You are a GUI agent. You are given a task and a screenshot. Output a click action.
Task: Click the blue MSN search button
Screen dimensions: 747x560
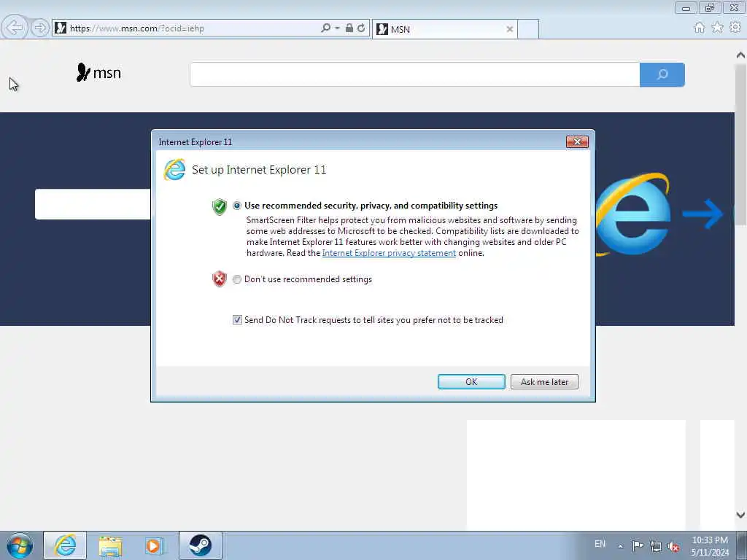[x=662, y=74]
